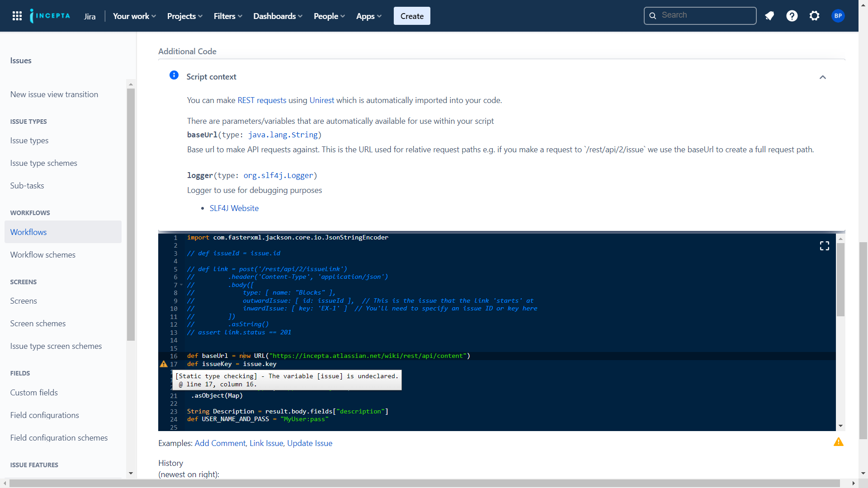Click the search magnifier icon
The height and width of the screenshot is (488, 868).
click(x=653, y=15)
